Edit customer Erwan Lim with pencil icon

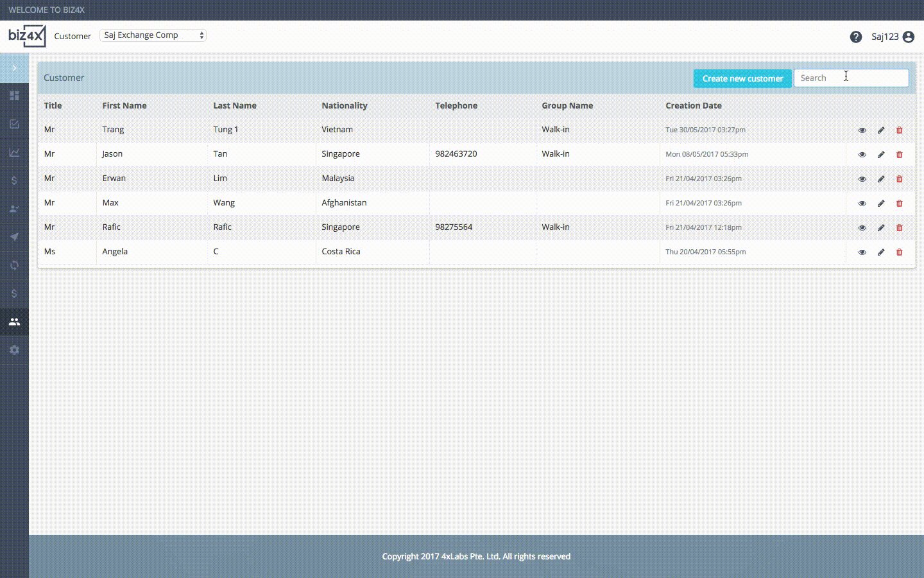[881, 179]
